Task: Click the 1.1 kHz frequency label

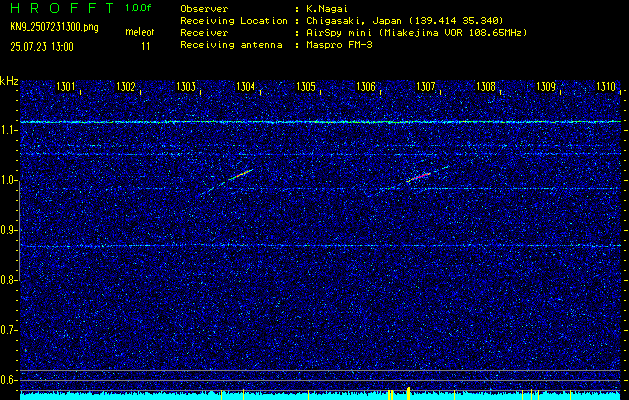Action: point(8,130)
